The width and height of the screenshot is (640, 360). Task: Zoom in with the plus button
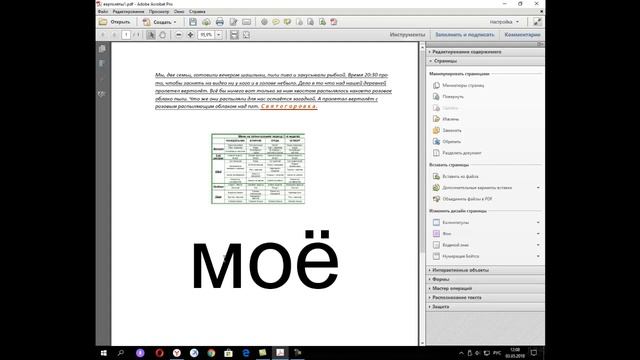coord(190,35)
